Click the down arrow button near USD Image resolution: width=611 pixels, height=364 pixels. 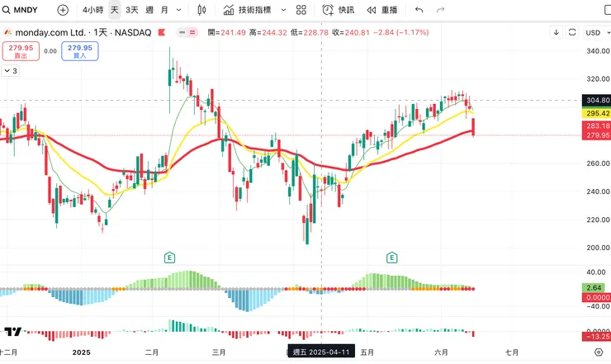pos(556,32)
